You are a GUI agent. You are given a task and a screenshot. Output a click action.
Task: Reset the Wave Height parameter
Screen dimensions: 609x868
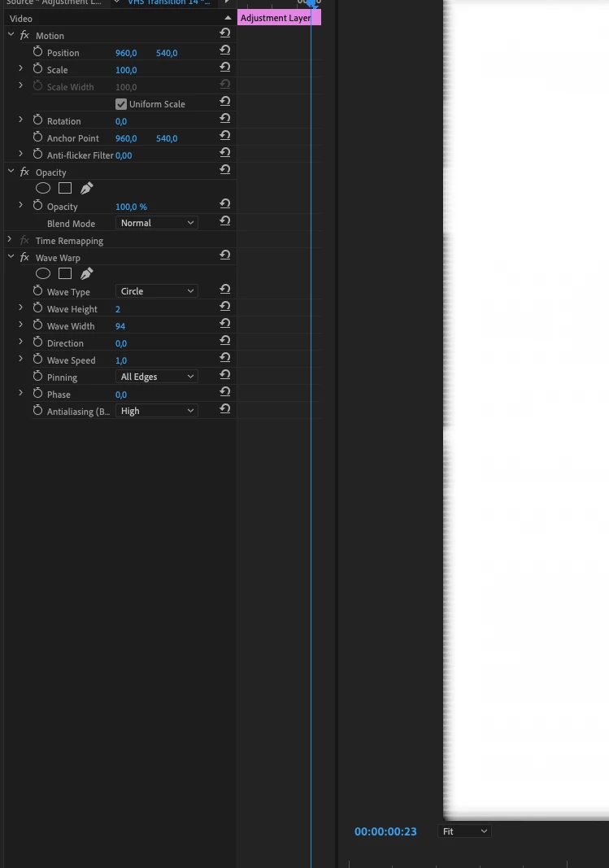225,307
